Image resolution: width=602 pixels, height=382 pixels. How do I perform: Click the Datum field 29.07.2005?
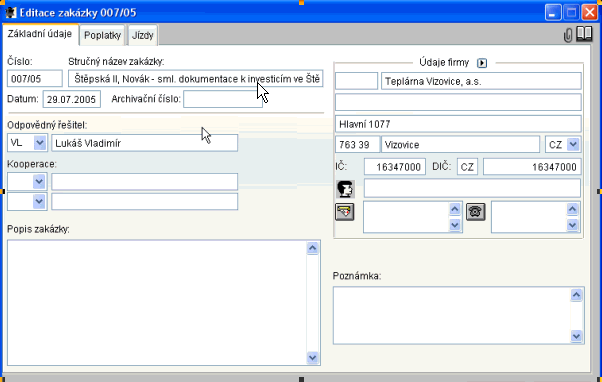click(72, 99)
